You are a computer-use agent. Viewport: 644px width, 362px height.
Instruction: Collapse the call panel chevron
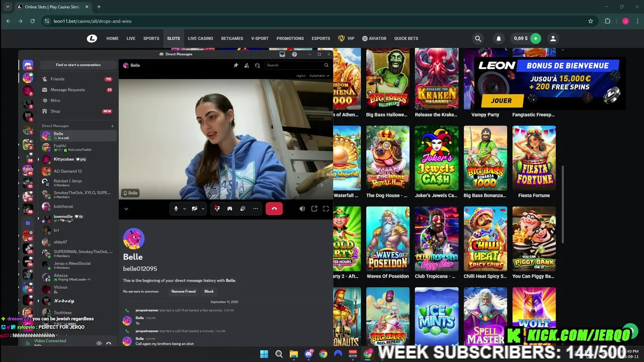[x=126, y=209]
